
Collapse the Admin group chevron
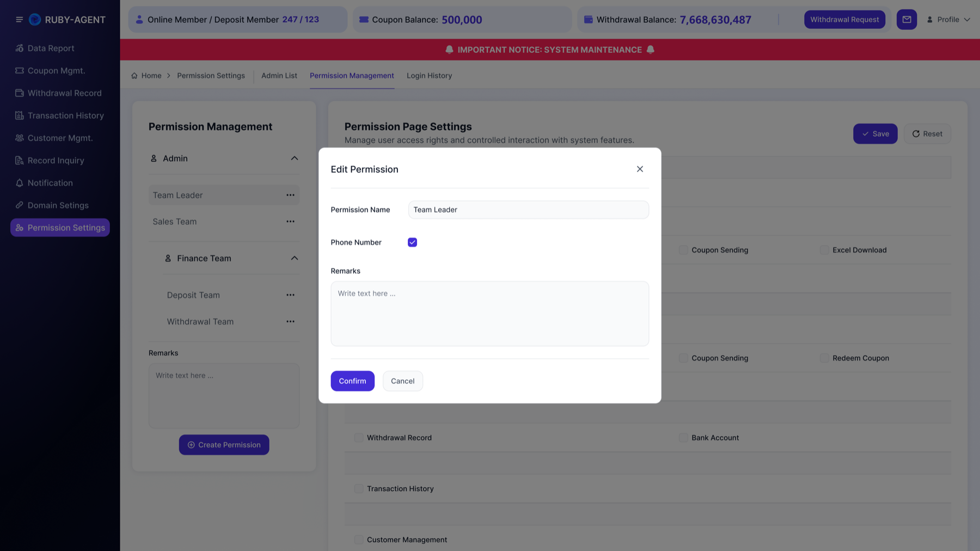pos(295,158)
